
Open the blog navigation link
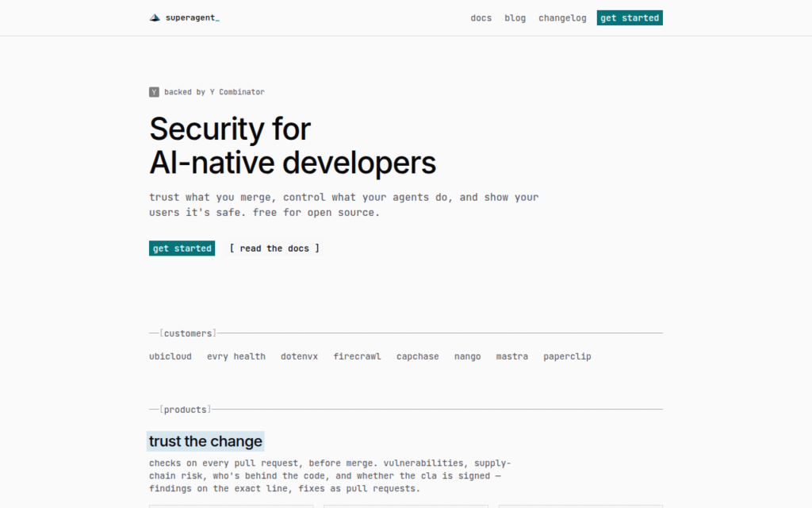pyautogui.click(x=515, y=18)
